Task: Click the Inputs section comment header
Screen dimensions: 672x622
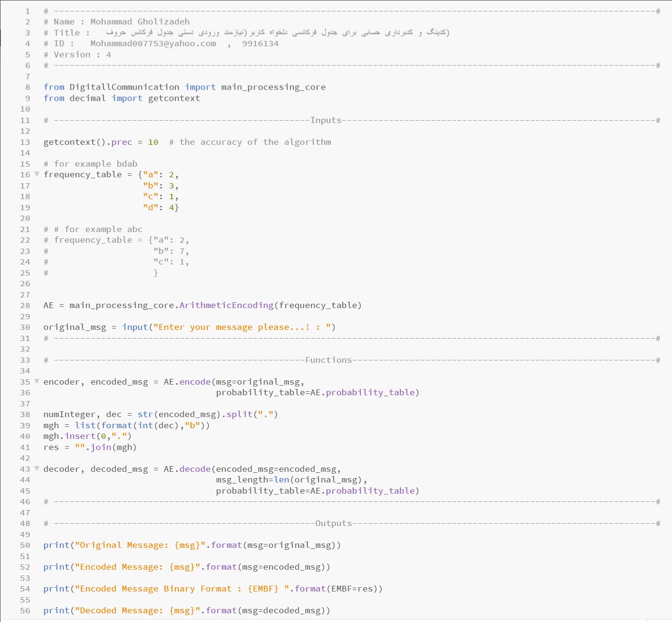Action: (x=326, y=120)
